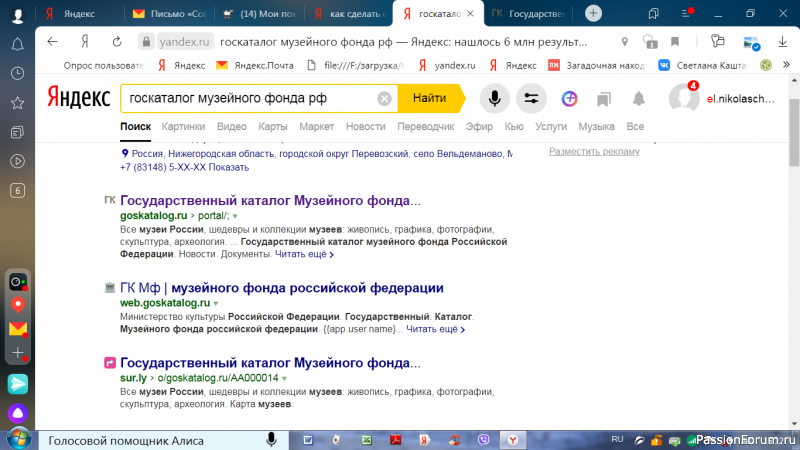Switch to Видео search tab

click(232, 127)
